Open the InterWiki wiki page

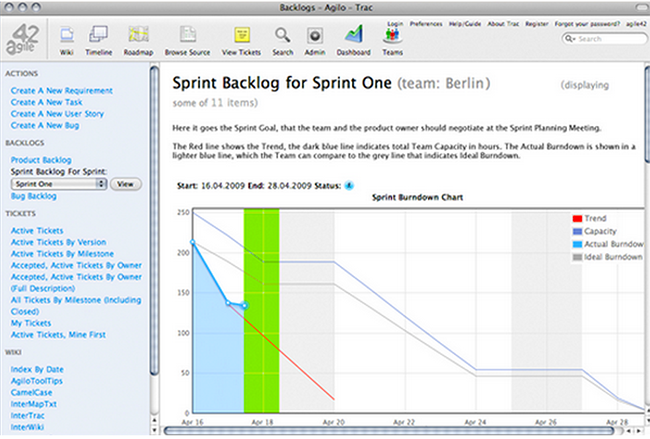(x=27, y=427)
